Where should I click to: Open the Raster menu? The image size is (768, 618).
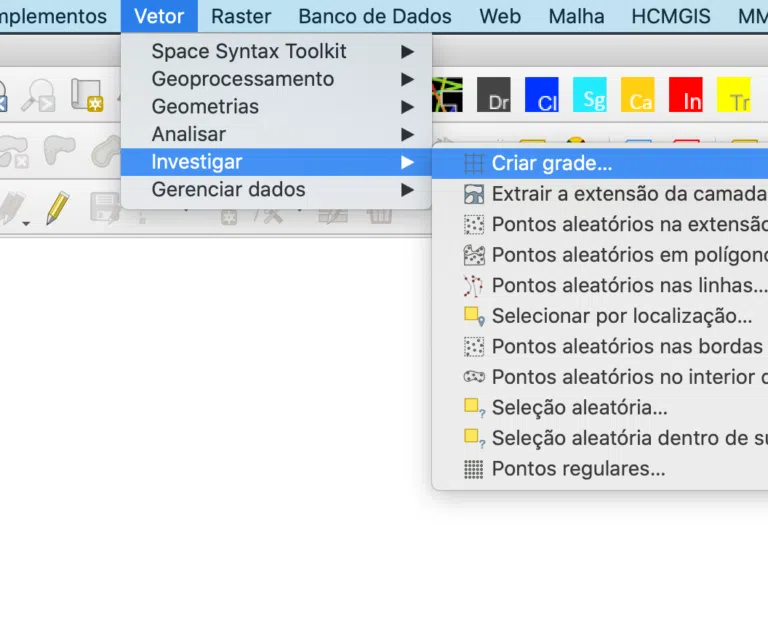click(x=241, y=16)
